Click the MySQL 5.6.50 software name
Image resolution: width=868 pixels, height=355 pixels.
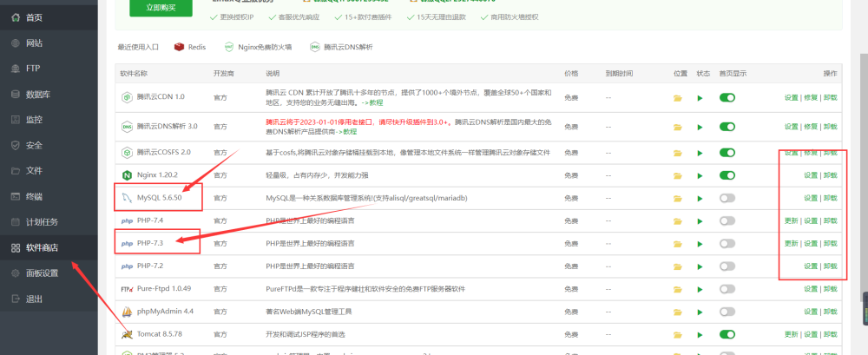coord(160,198)
